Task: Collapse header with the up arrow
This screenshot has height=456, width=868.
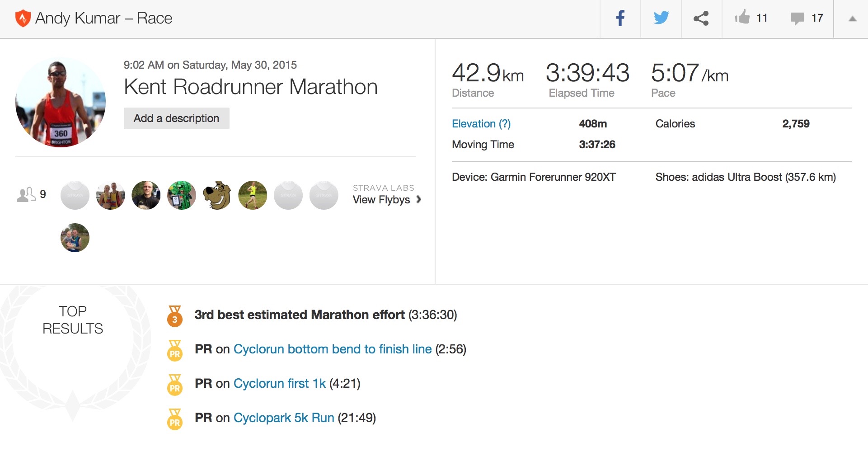Action: (852, 19)
